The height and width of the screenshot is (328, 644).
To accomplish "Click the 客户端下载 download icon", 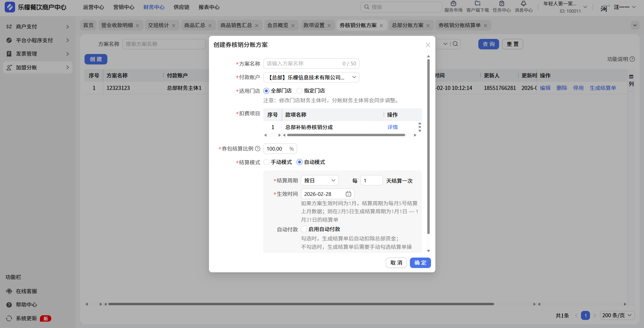I will point(477,4).
